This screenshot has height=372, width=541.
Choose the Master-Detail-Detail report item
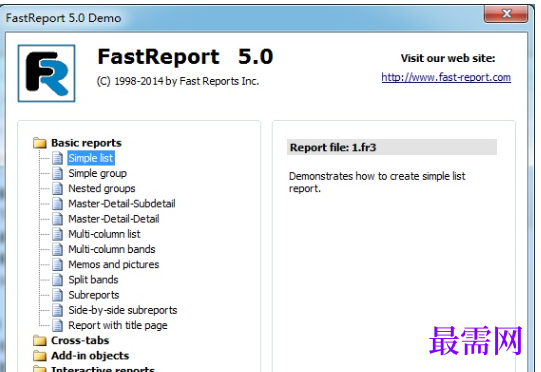pos(114,219)
